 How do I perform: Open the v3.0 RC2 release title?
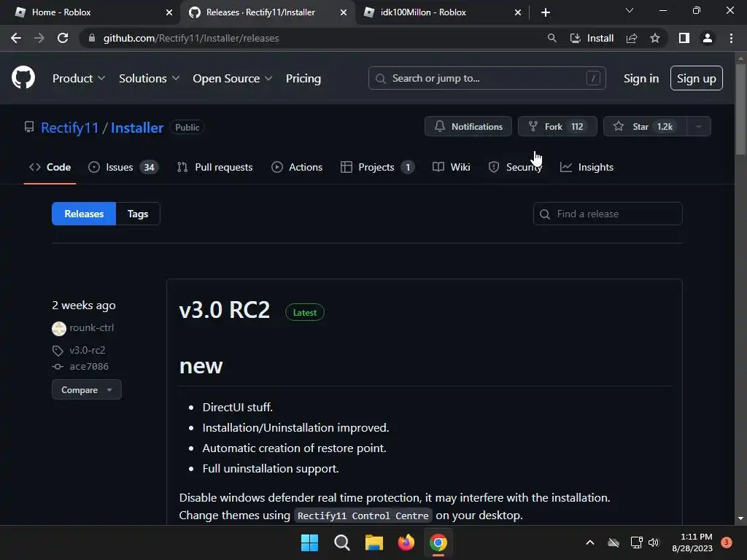(225, 310)
